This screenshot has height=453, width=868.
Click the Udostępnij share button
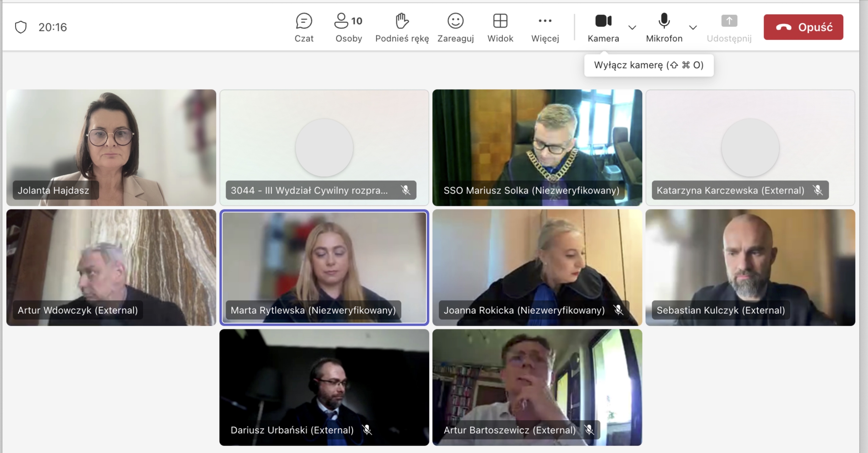point(729,28)
